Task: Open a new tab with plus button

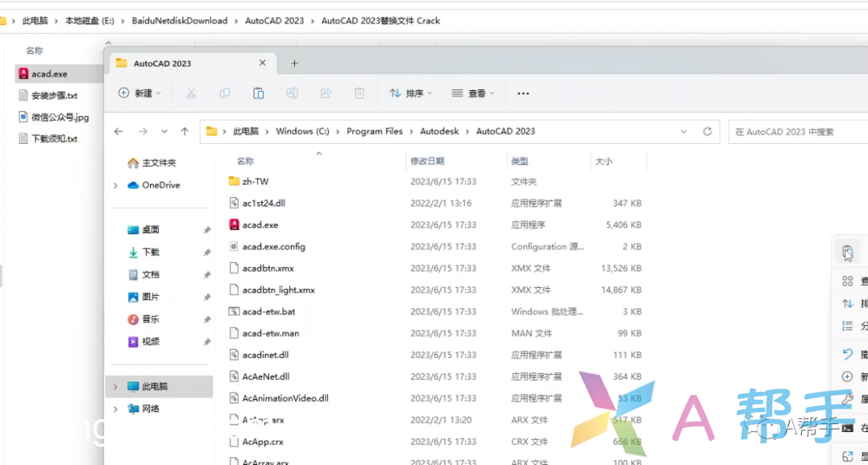Action: click(x=294, y=63)
